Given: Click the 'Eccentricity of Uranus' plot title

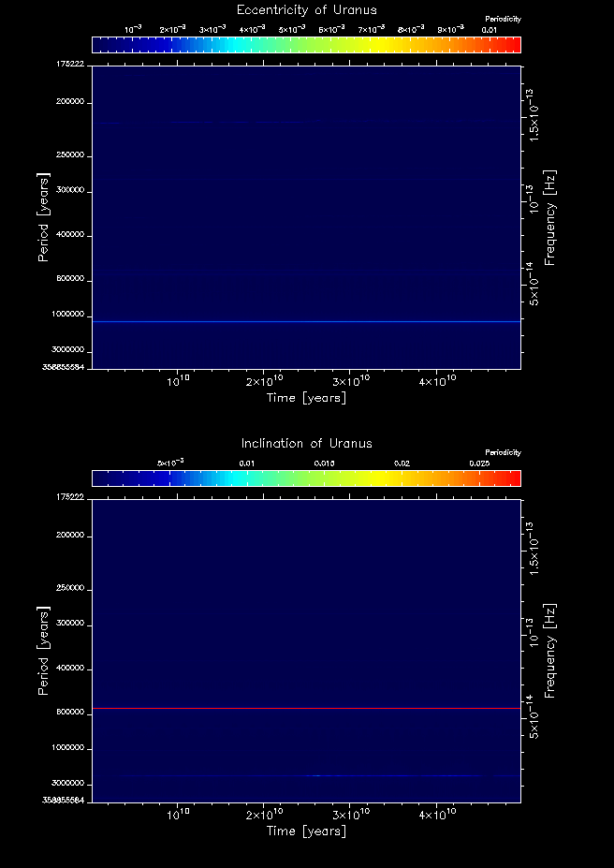Looking at the screenshot, I should (308, 10).
